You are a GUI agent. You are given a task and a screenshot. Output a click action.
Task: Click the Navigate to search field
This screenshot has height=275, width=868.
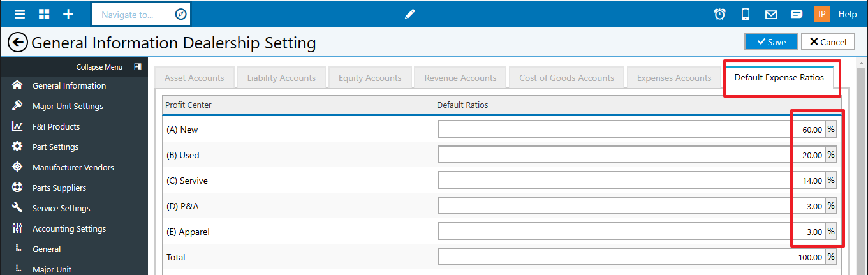click(x=133, y=14)
